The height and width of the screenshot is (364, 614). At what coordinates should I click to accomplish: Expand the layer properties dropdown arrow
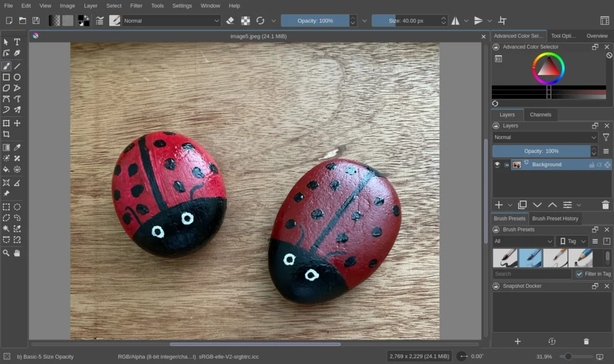pos(579,205)
